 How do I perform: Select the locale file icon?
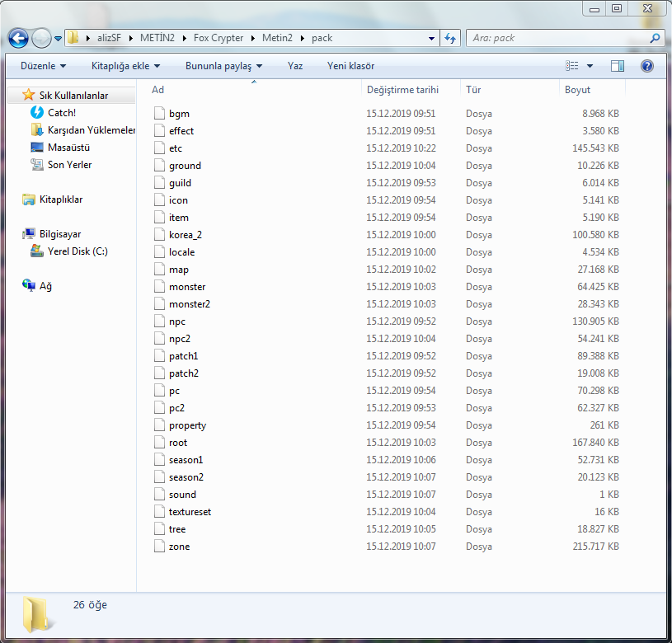[159, 252]
